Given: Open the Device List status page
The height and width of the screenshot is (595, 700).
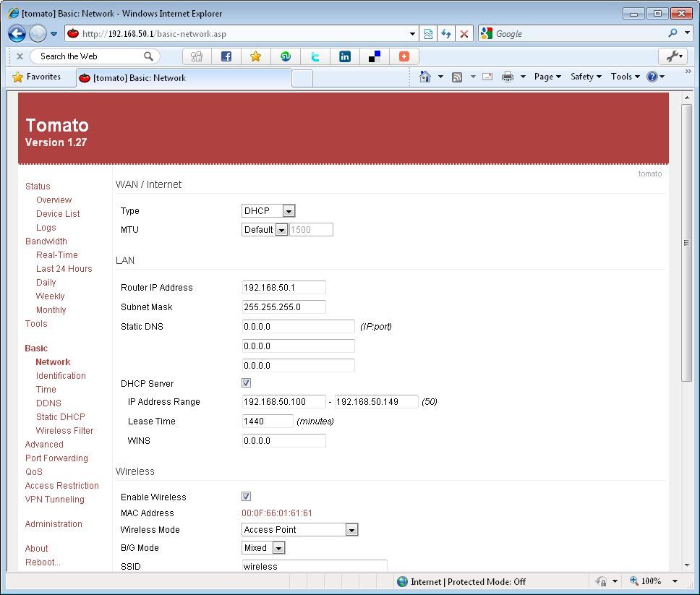Looking at the screenshot, I should tap(58, 214).
